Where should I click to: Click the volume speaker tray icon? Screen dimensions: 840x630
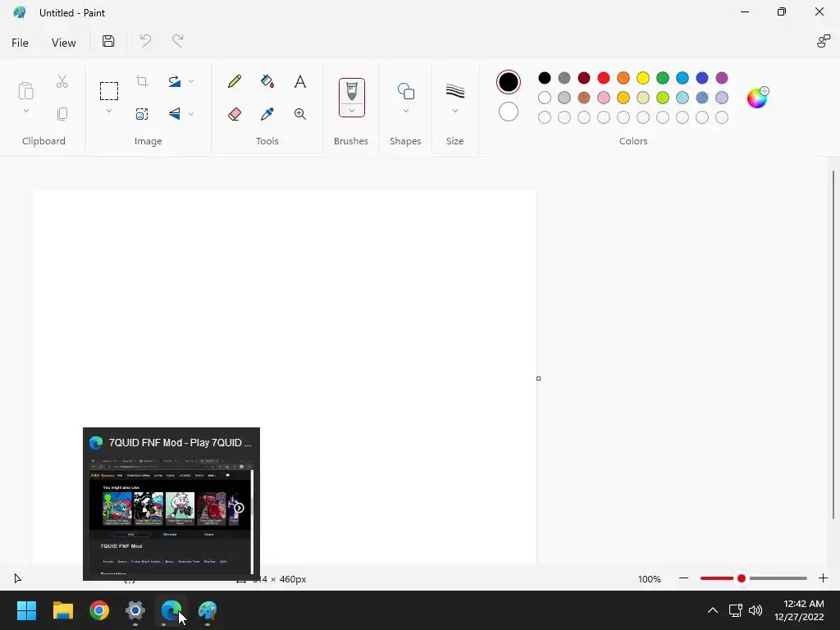[x=756, y=610]
